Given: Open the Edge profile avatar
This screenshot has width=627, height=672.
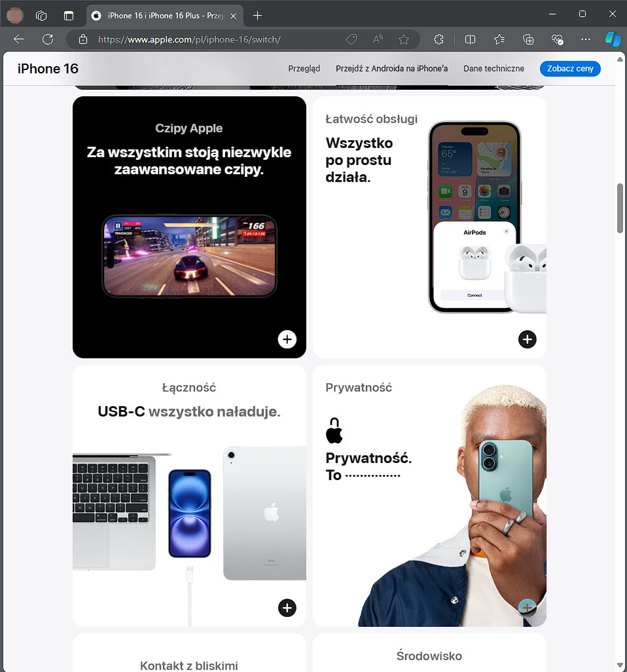Looking at the screenshot, I should coord(16,16).
